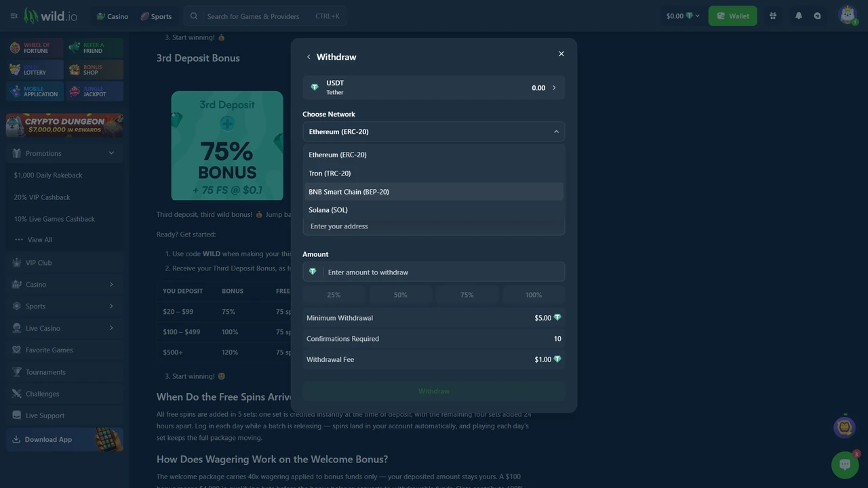868x488 pixels.
Task: Collapse the Choose Network dropdown
Action: [433, 131]
